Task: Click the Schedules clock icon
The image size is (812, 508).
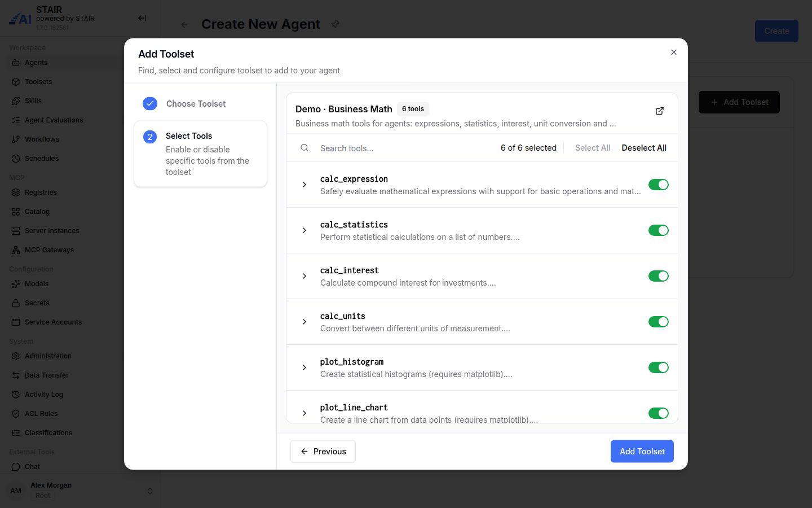Action: pos(16,159)
